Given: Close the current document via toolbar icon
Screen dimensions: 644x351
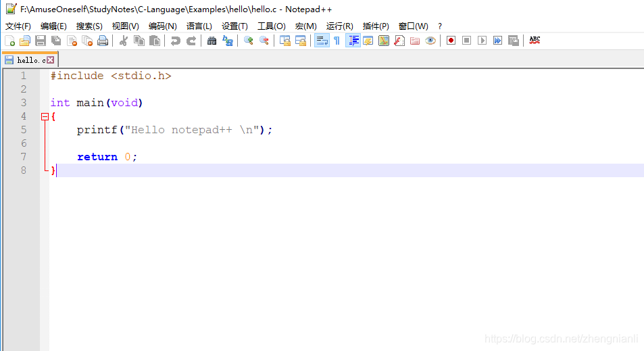Looking at the screenshot, I should click(72, 41).
